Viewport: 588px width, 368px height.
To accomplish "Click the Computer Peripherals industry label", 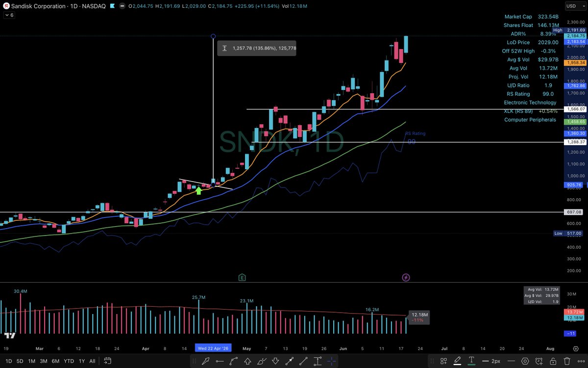I will [x=530, y=120].
